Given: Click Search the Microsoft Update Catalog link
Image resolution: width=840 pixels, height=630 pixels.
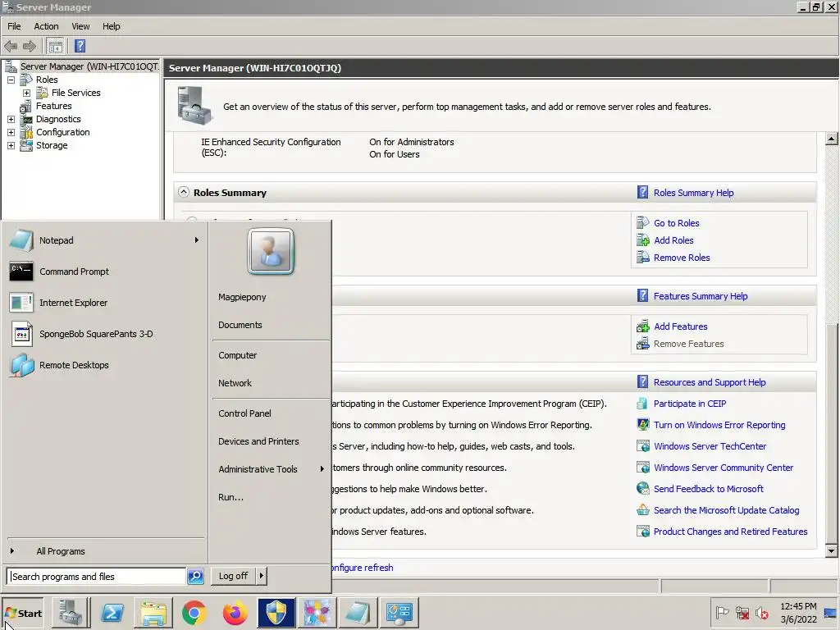Looking at the screenshot, I should click(x=726, y=510).
